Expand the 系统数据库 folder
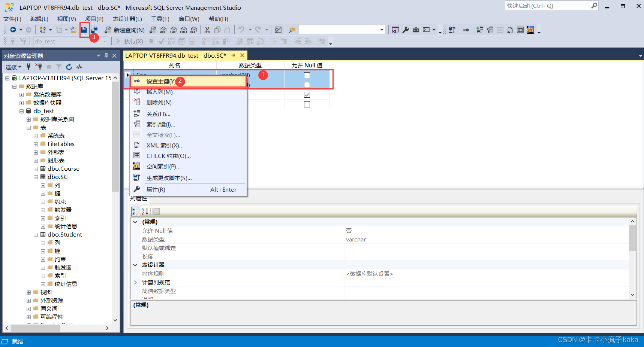Screen dimensions: 644x347 tap(22, 95)
